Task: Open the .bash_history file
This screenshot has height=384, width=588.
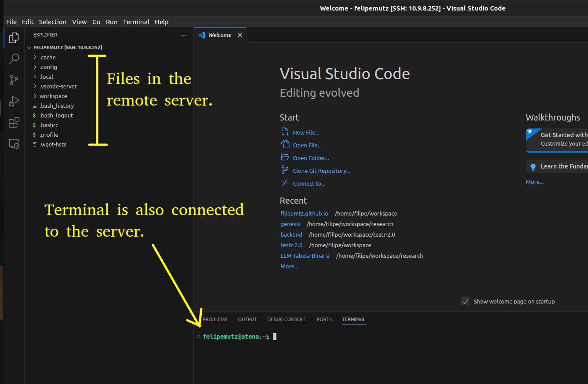Action: point(57,106)
